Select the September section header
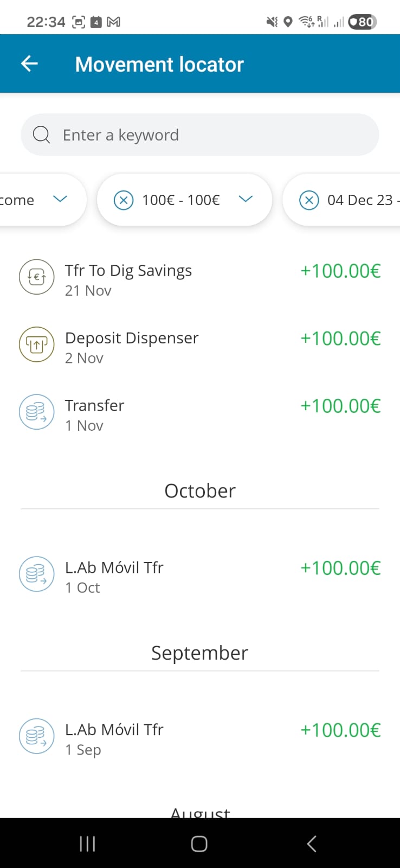This screenshot has height=868, width=400. pyautogui.click(x=199, y=653)
